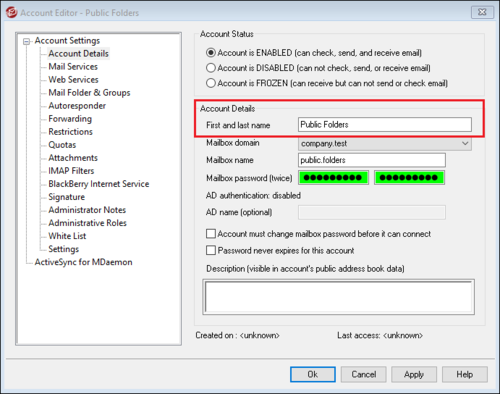Open the Forwarding settings

(x=70, y=119)
